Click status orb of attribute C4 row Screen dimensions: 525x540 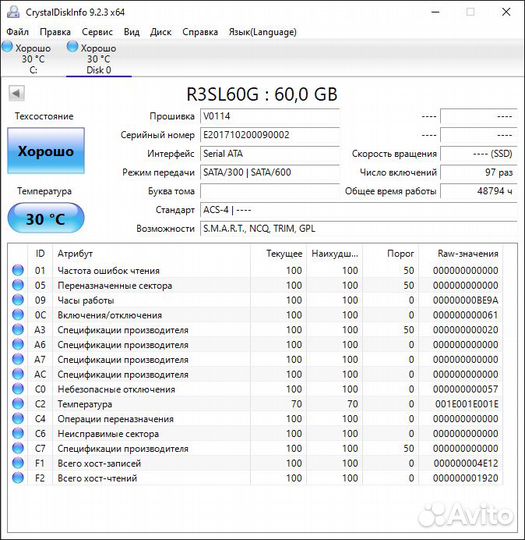click(x=18, y=418)
